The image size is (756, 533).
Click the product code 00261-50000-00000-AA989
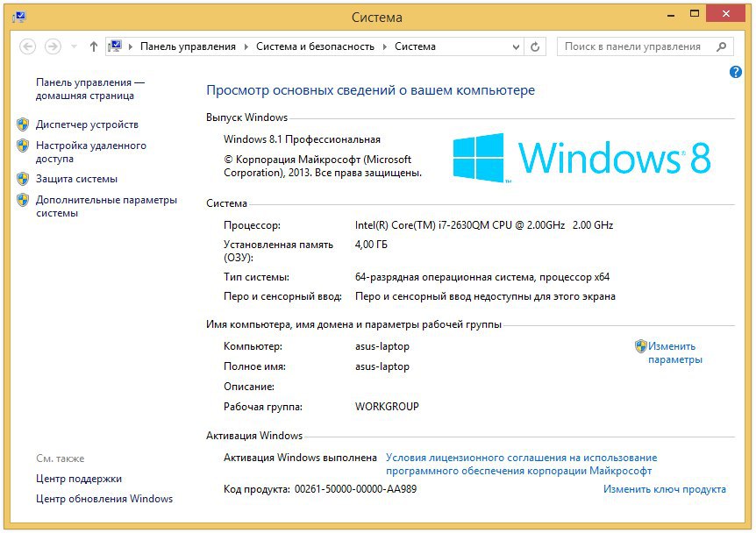point(356,488)
